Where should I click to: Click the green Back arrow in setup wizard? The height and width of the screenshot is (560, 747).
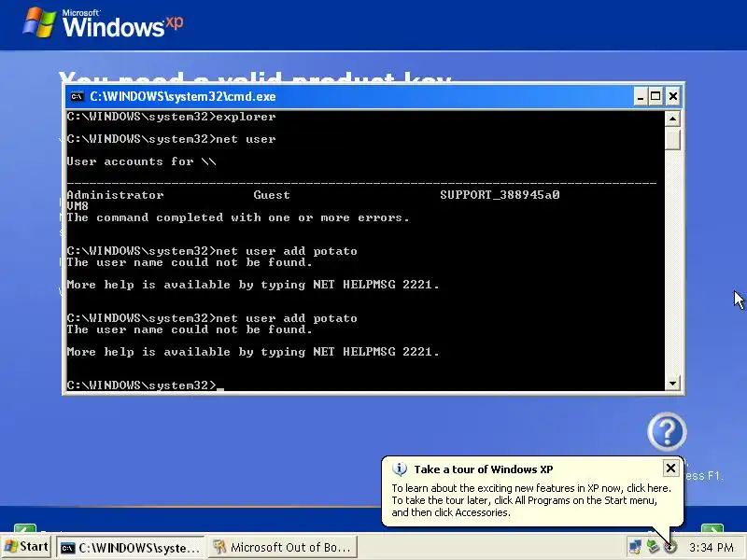click(25, 528)
